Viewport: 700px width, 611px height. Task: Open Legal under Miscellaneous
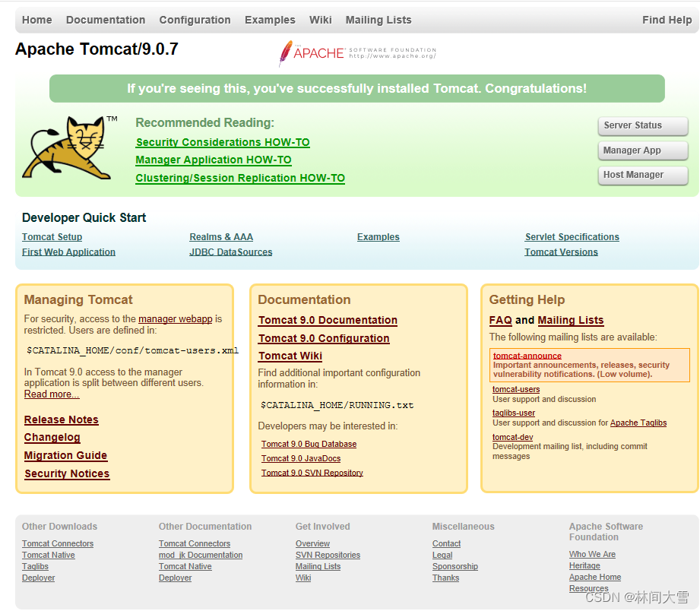coord(442,556)
